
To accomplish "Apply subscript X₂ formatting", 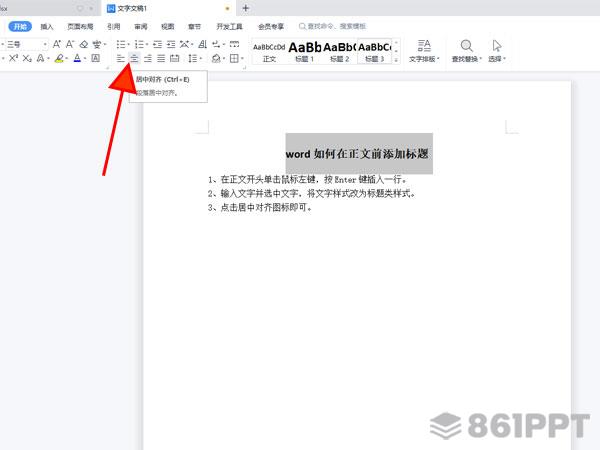I will tap(27, 58).
